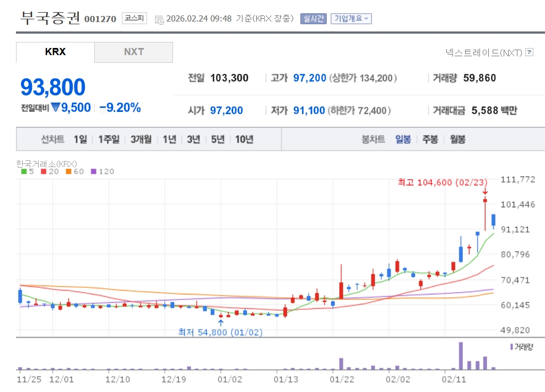This screenshot has height=392, width=545.
Task: Toggle the 실시간 real-time button
Action: (x=313, y=18)
